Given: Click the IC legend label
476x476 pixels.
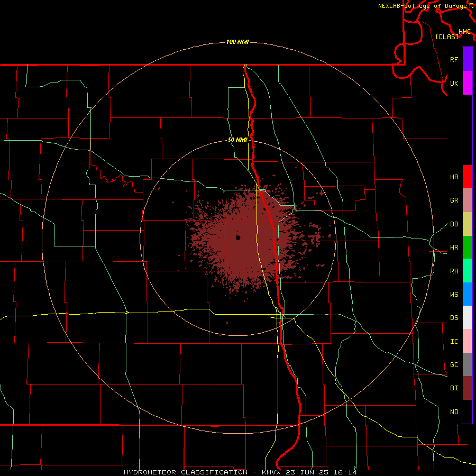Looking at the screenshot, I should pyautogui.click(x=454, y=342).
